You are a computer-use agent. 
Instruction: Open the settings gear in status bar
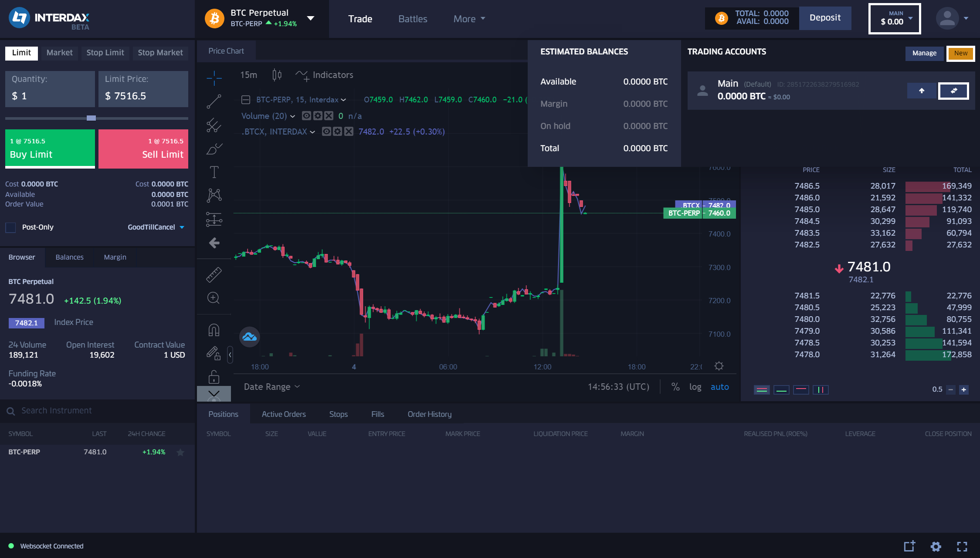[x=936, y=546]
